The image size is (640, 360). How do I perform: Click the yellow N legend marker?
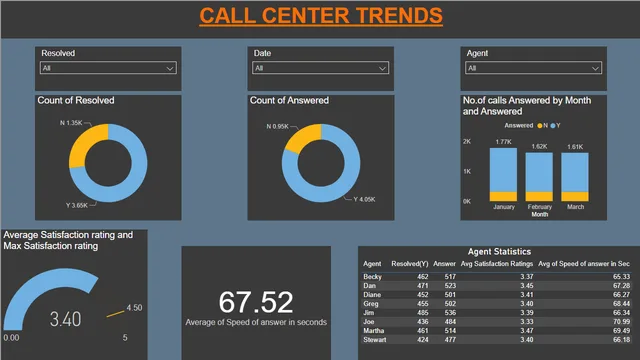tap(540, 126)
